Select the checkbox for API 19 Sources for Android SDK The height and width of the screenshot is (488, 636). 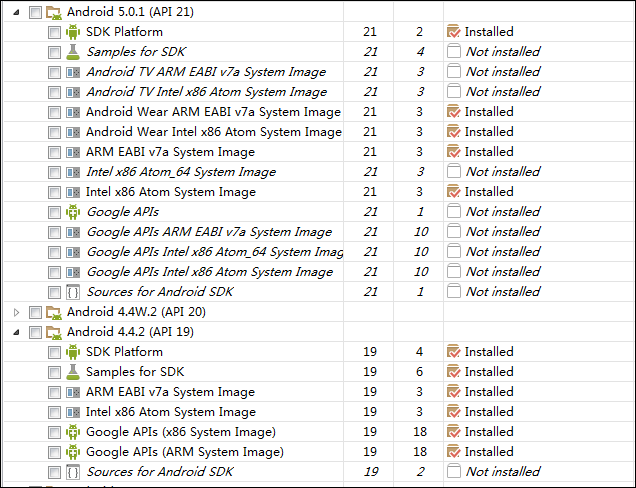tap(54, 472)
